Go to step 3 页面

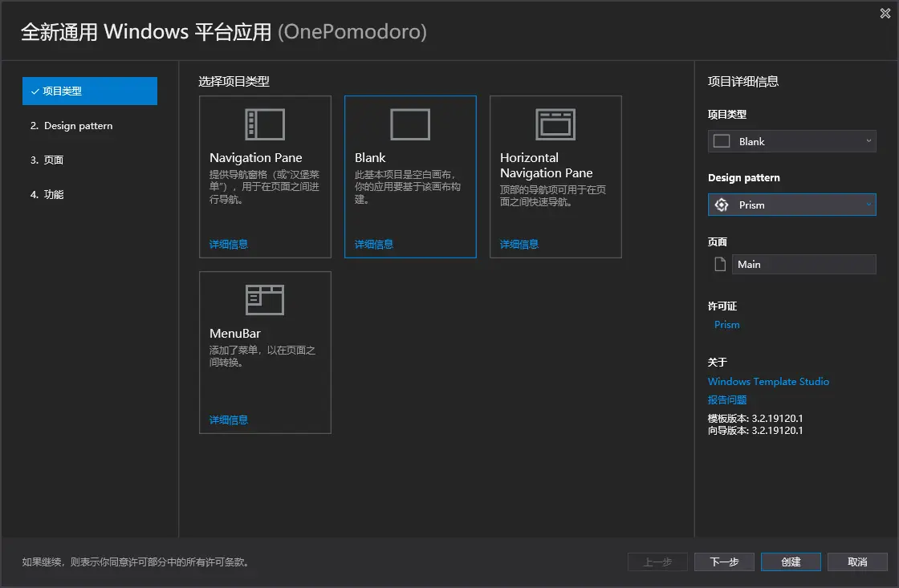coord(47,160)
